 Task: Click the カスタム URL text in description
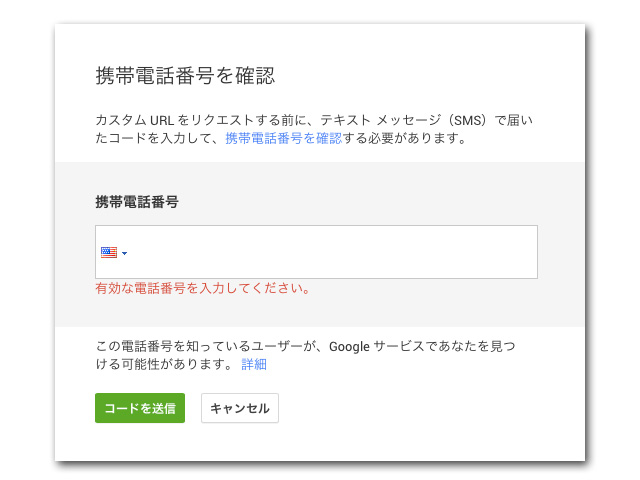[135, 121]
